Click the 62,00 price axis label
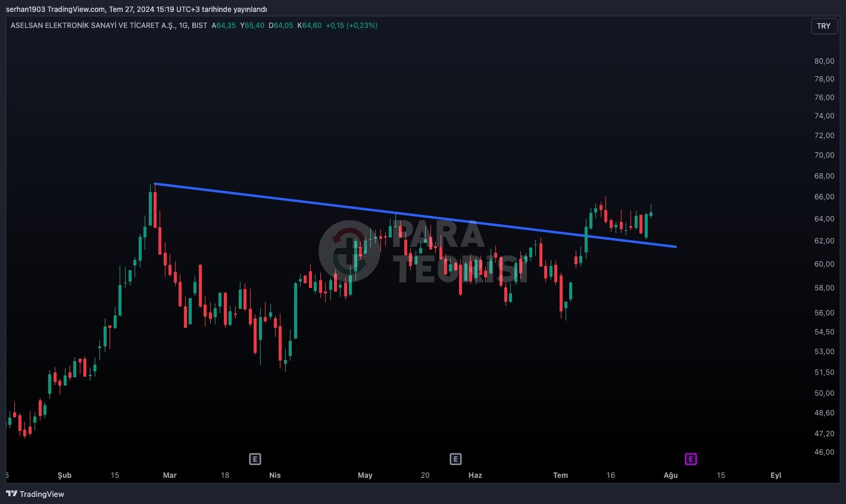The height and width of the screenshot is (504, 846). pyautogui.click(x=824, y=241)
